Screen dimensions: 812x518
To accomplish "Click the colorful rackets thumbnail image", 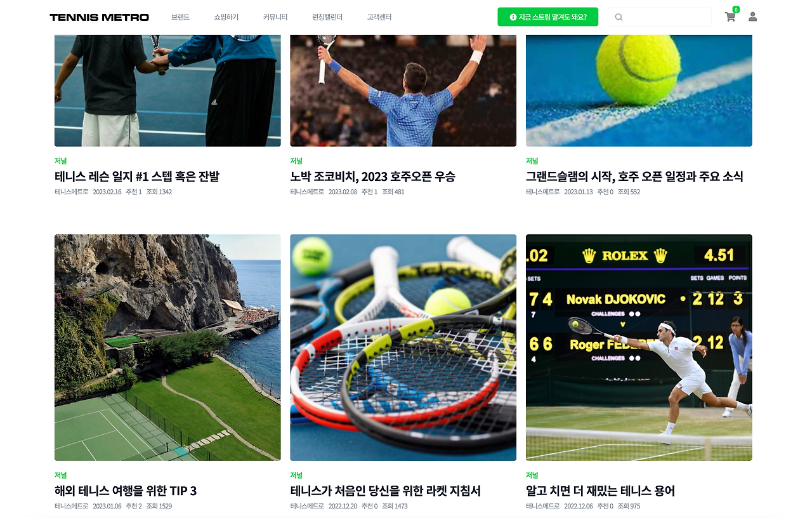I will (403, 347).
